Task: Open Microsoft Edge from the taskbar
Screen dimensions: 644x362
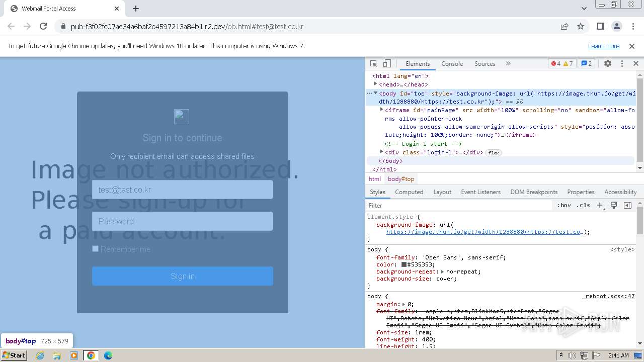Action: coord(108,355)
